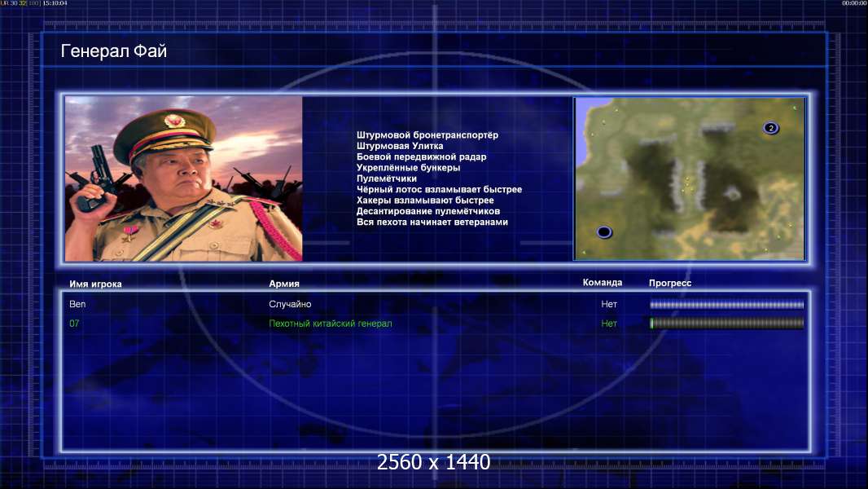Click 'Хакеры взламывают быстрее' line

pyautogui.click(x=425, y=200)
